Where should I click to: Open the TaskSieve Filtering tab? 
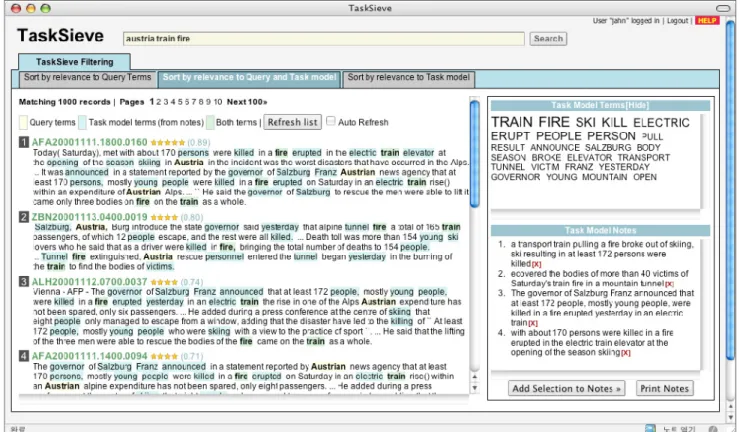point(75,62)
